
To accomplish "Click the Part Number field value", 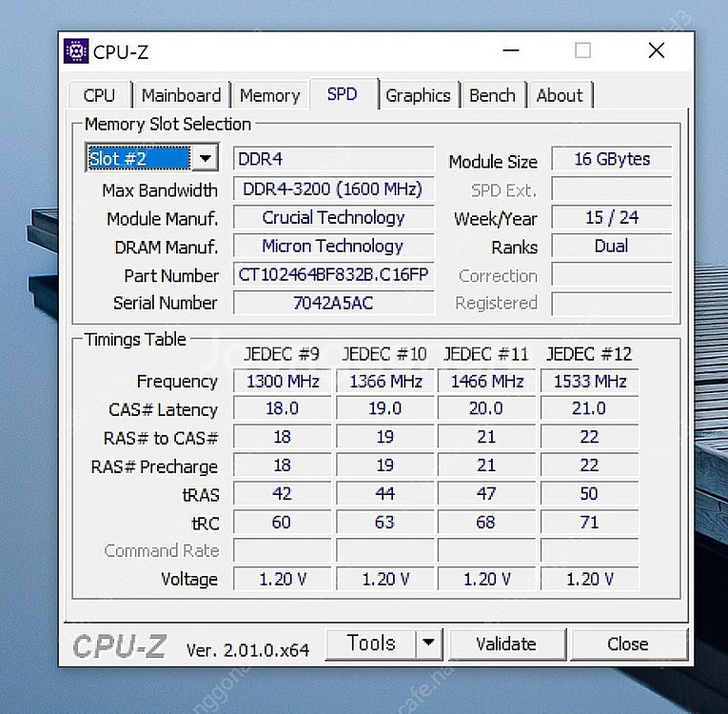I will pos(333,275).
